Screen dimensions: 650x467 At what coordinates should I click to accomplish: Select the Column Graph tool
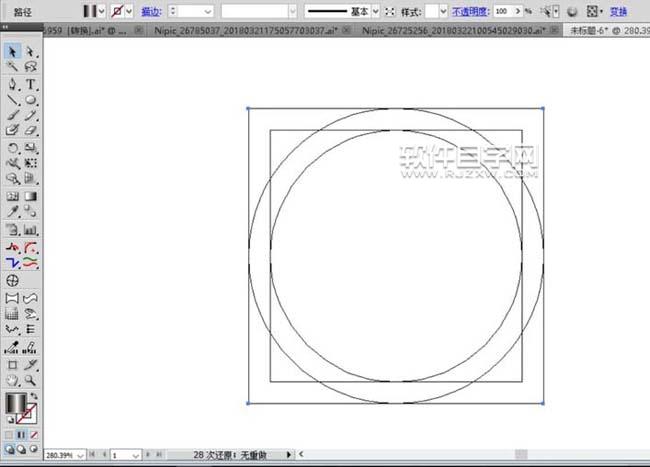click(x=30, y=229)
